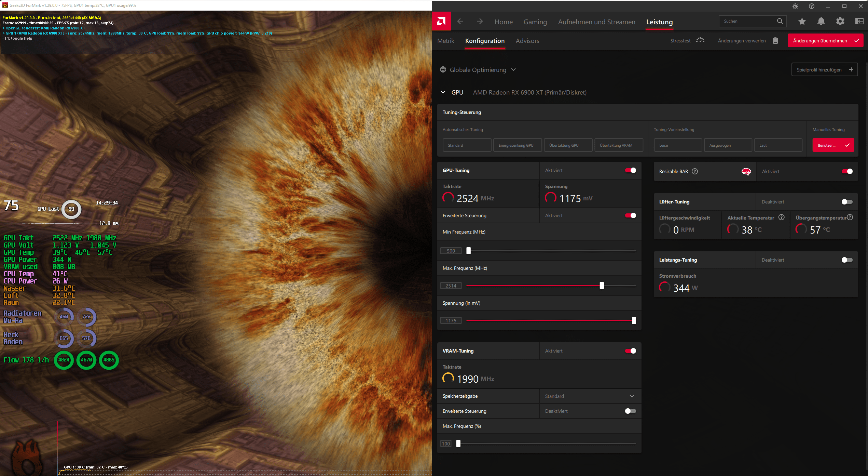Click the Spannung (in mV) slider handle
Viewport: 868px width, 476px height.
click(x=634, y=320)
